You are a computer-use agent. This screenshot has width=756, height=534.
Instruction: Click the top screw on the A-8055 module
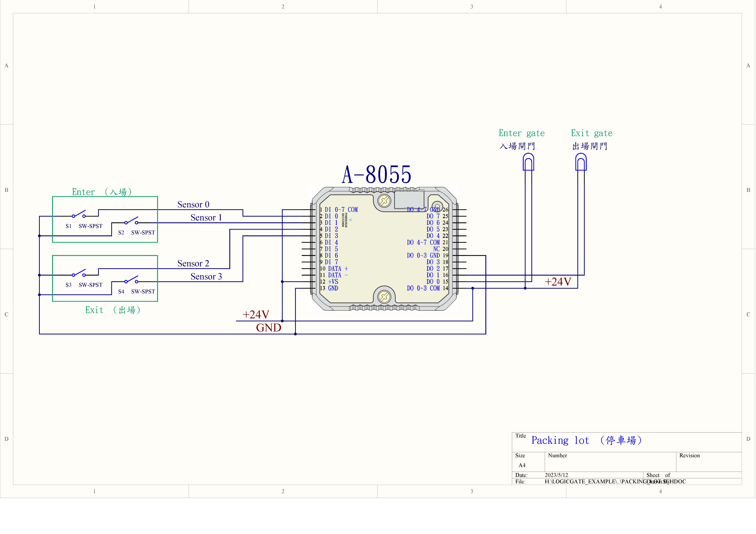[x=384, y=201]
